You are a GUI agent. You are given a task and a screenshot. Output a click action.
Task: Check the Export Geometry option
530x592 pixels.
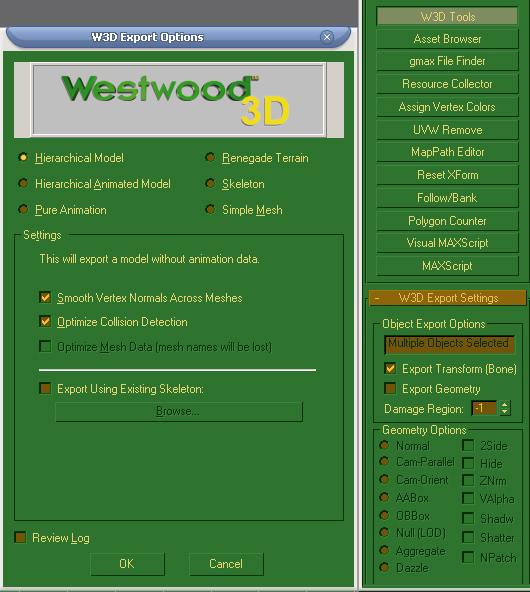tap(390, 388)
